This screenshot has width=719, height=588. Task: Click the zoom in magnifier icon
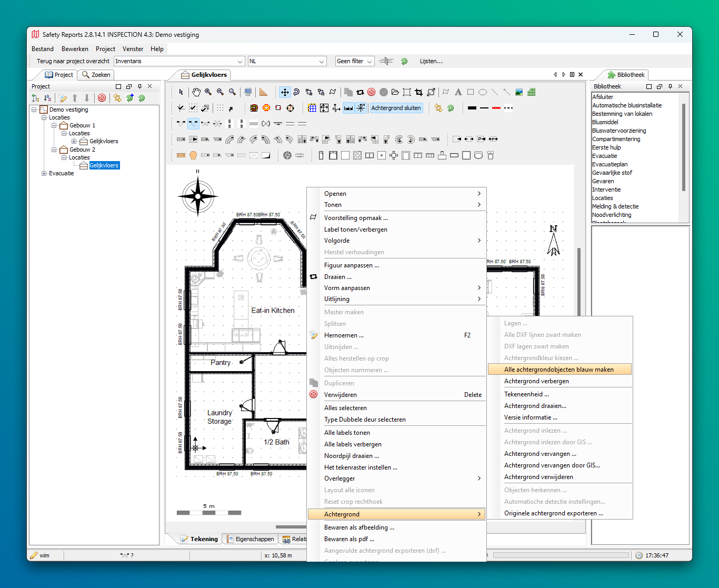click(x=208, y=92)
